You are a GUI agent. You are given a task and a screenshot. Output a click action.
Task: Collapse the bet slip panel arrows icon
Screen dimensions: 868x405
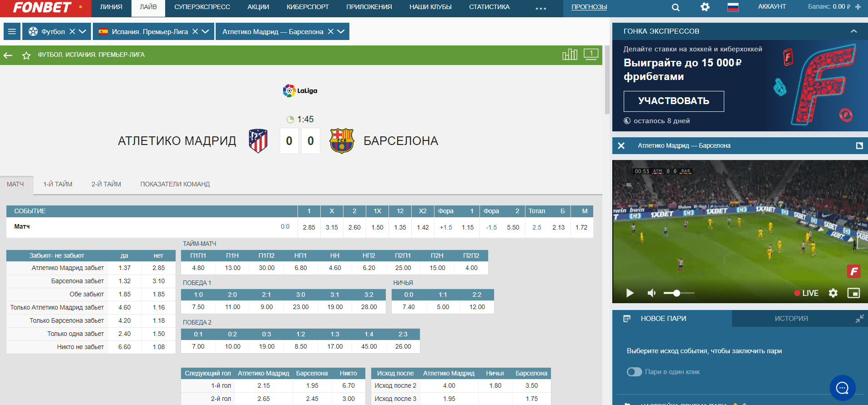(x=859, y=319)
